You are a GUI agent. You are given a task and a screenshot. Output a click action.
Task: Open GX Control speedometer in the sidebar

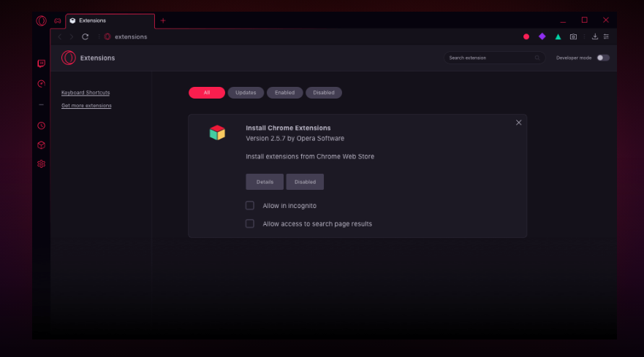click(x=41, y=84)
